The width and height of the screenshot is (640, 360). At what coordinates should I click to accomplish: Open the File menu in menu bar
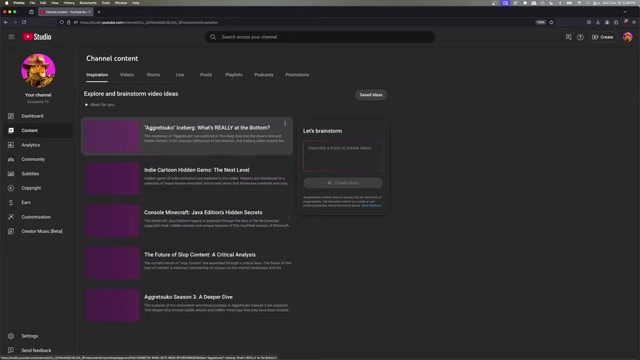pyautogui.click(x=32, y=3)
